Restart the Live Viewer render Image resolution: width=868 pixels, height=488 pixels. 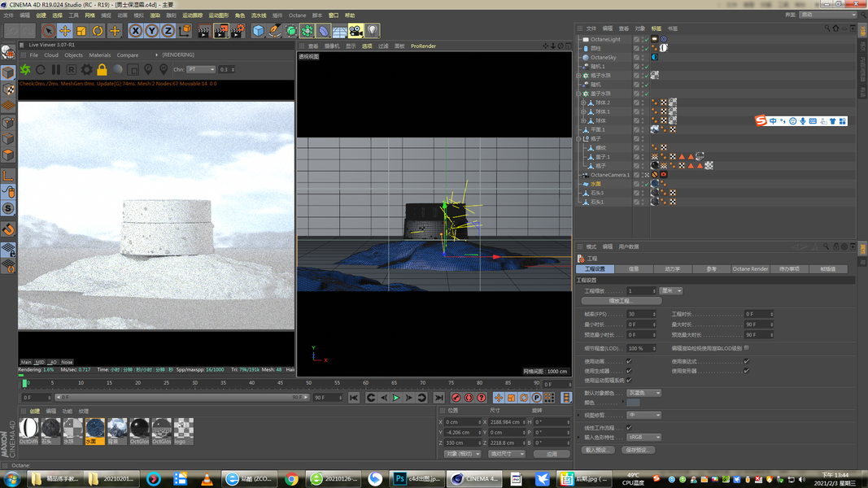41,70
